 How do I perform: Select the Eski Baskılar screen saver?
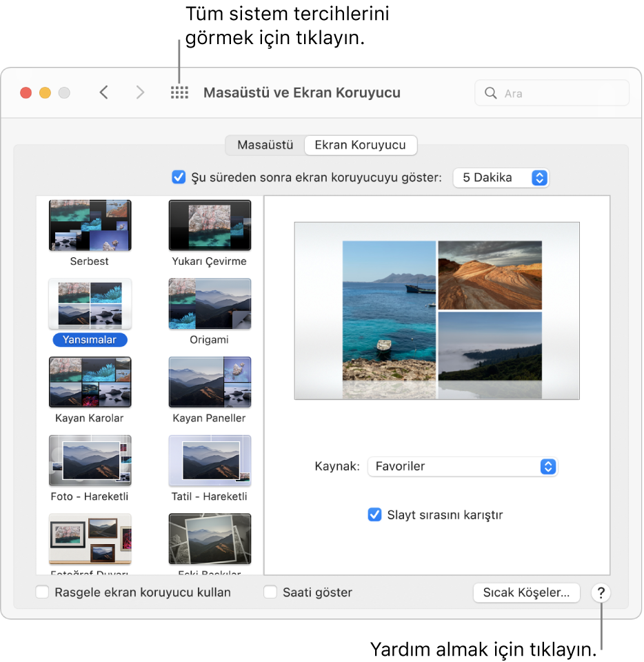(x=210, y=539)
